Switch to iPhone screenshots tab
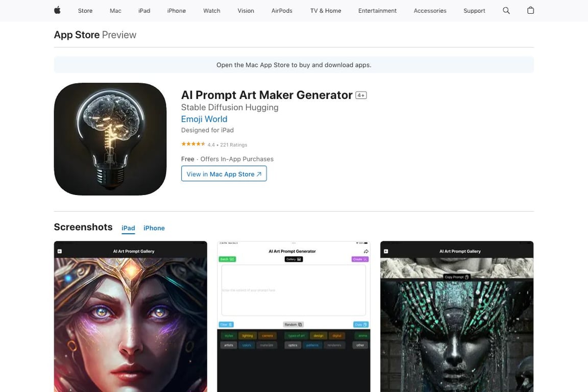 pyautogui.click(x=154, y=228)
